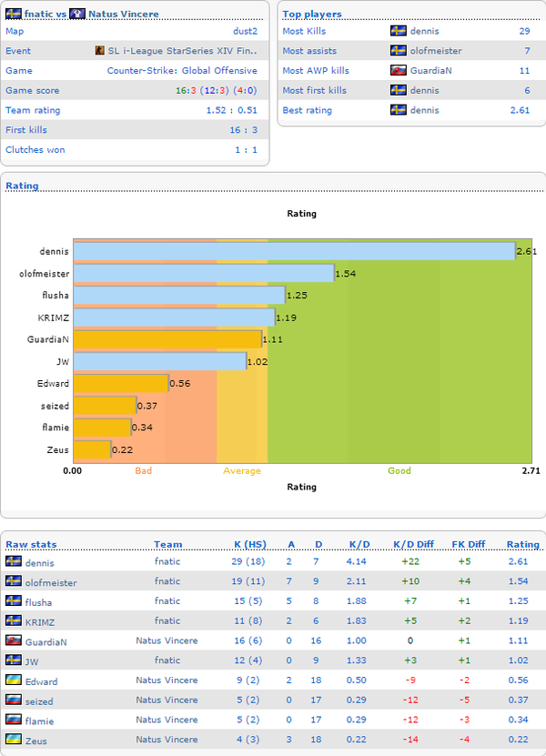Click Zeus's 0.22 rating bar in chart

click(x=93, y=449)
